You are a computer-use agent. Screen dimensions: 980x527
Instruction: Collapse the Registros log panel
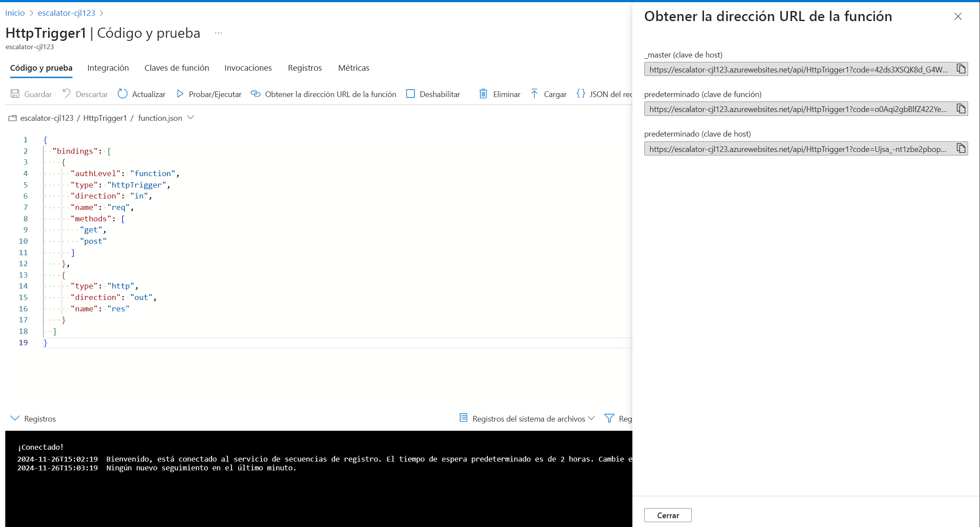tap(15, 418)
